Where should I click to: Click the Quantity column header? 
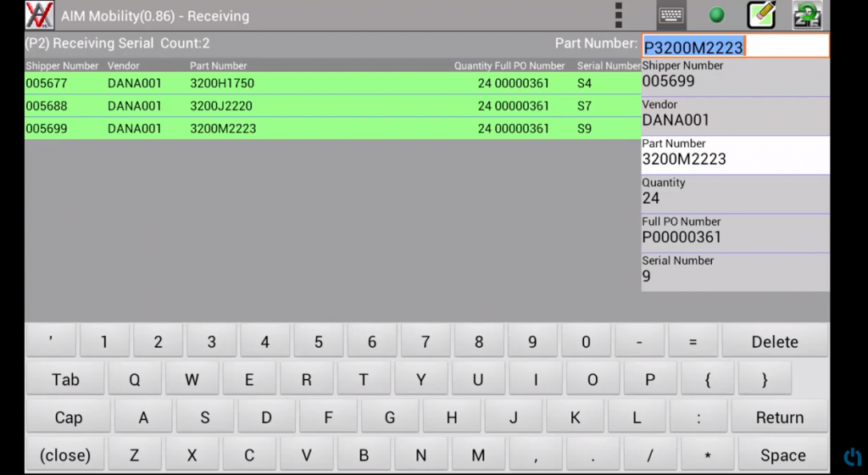pyautogui.click(x=473, y=65)
